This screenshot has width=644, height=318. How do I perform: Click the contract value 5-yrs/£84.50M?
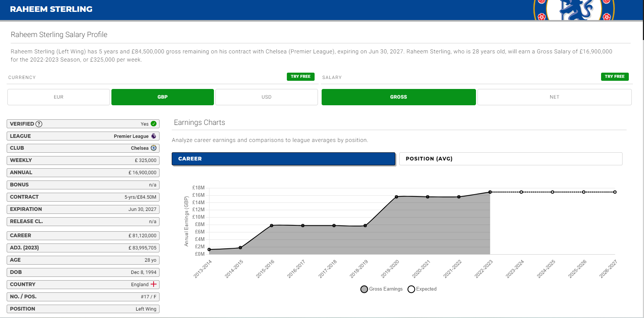140,197
